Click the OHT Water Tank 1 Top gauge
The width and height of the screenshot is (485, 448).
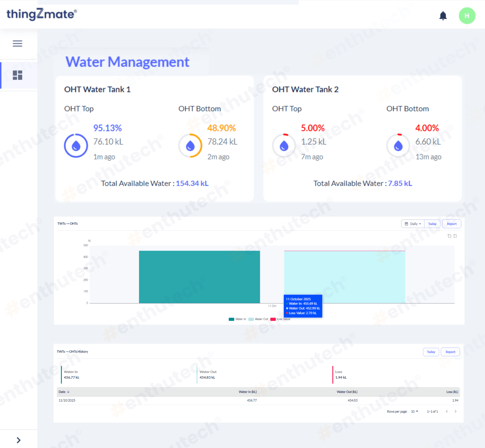(x=76, y=146)
